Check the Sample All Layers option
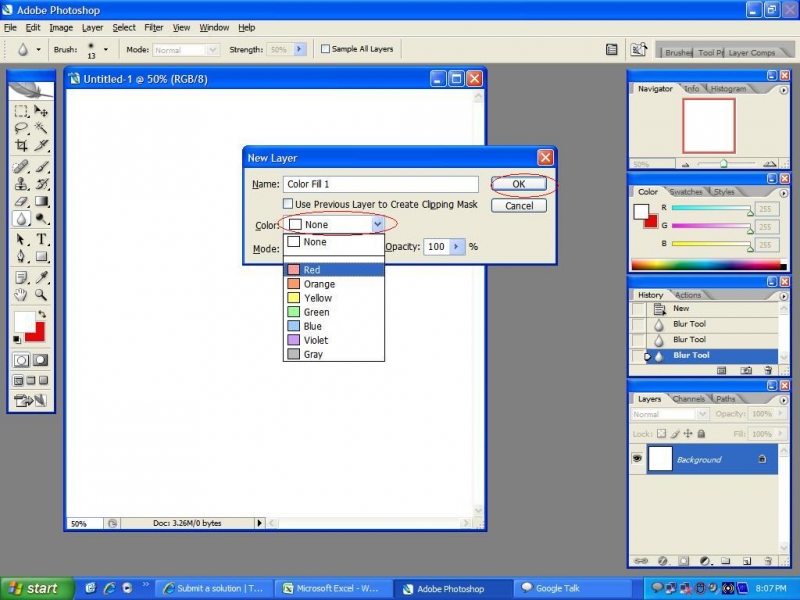The width and height of the screenshot is (800, 600). pyautogui.click(x=324, y=48)
